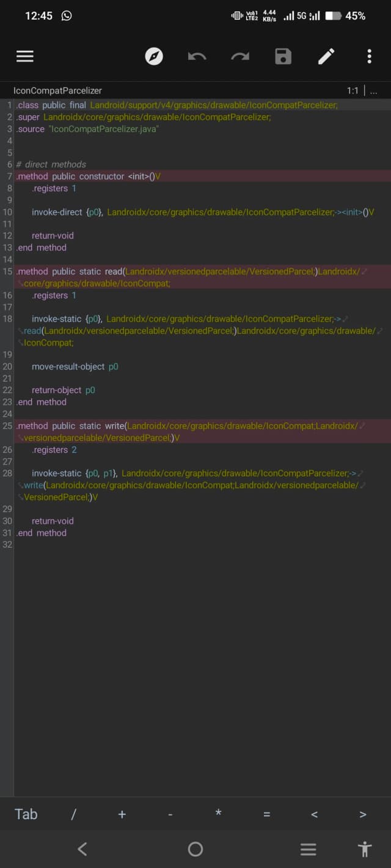Insert Tab from shortcut bar

26,814
